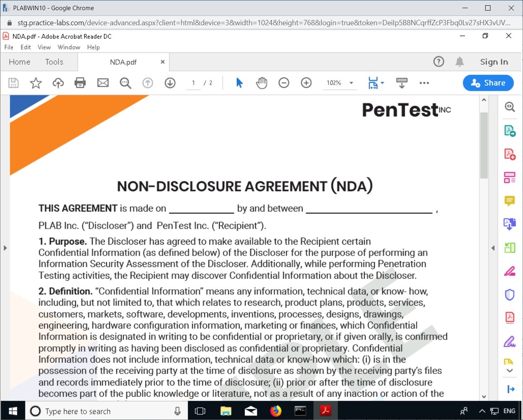
Task: Go to next page arrow
Action: (x=170, y=83)
